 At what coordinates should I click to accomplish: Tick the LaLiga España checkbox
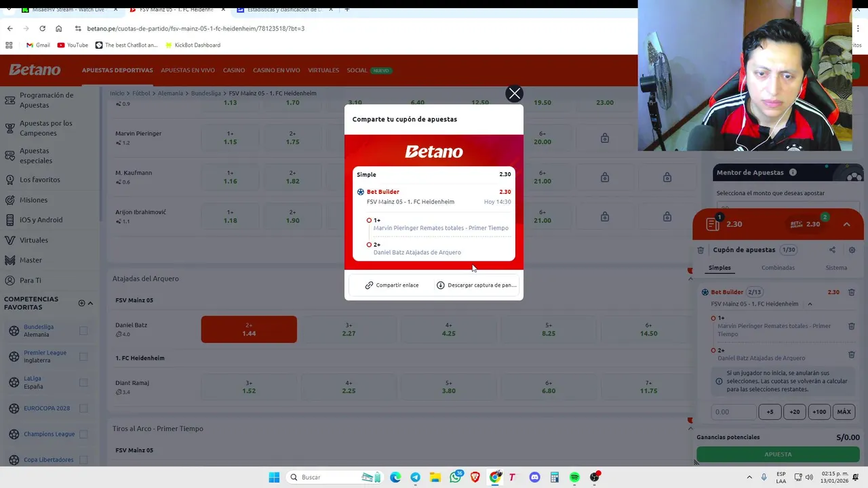[x=83, y=382]
